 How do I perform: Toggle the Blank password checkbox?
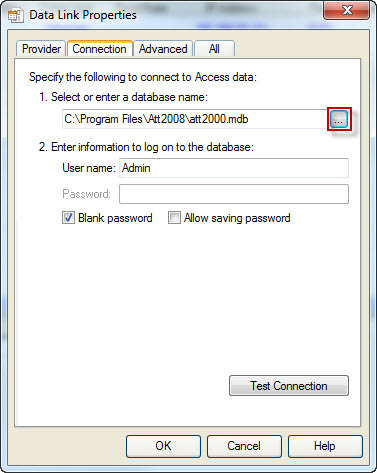tap(68, 218)
